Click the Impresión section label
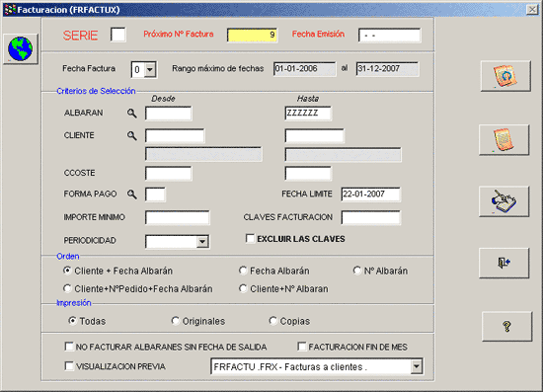Image resolution: width=543 pixels, height=392 pixels. click(74, 303)
